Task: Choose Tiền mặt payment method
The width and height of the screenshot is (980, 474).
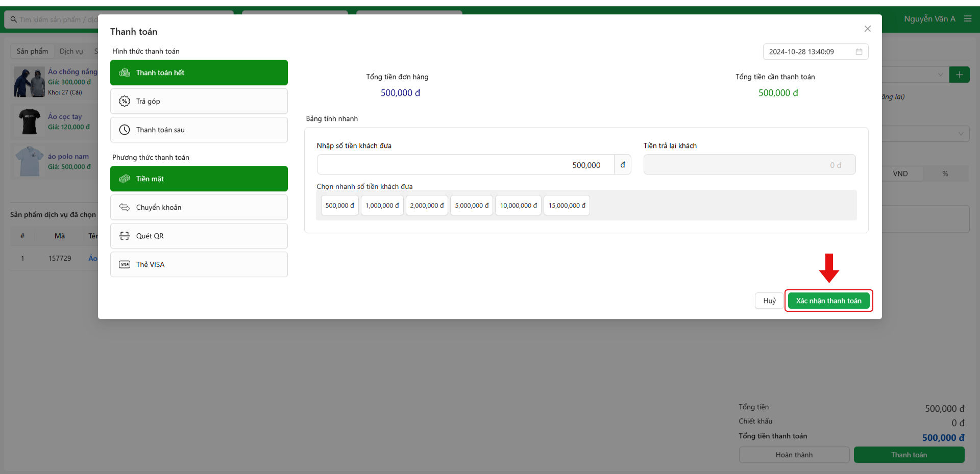Action: [x=199, y=179]
